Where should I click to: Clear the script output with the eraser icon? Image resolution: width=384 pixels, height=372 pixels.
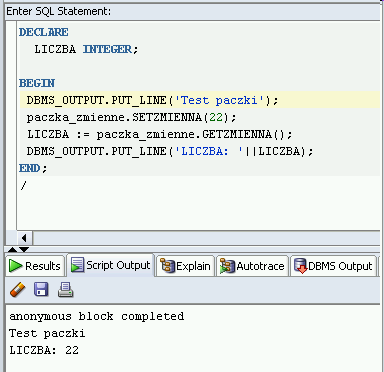[x=18, y=289]
